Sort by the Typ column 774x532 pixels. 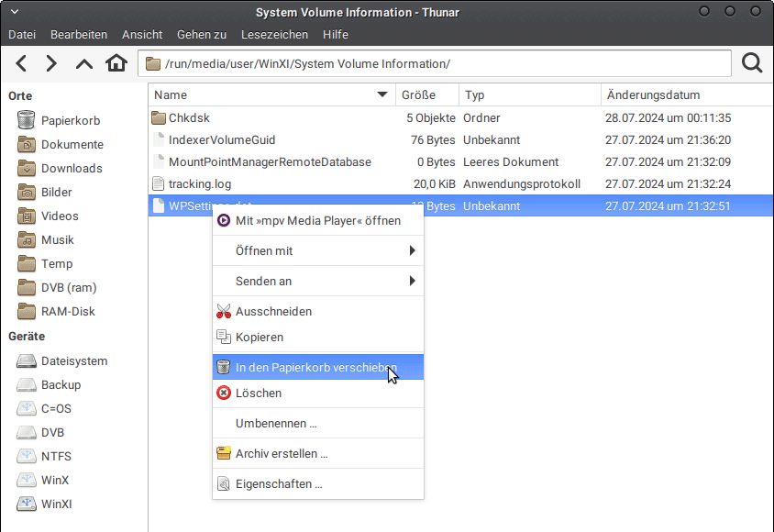tap(530, 94)
